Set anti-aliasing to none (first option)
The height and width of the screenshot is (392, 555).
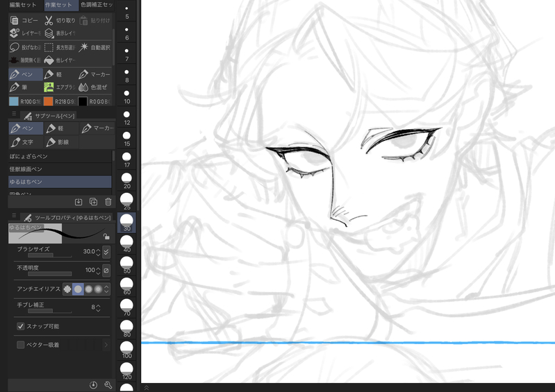coord(67,289)
